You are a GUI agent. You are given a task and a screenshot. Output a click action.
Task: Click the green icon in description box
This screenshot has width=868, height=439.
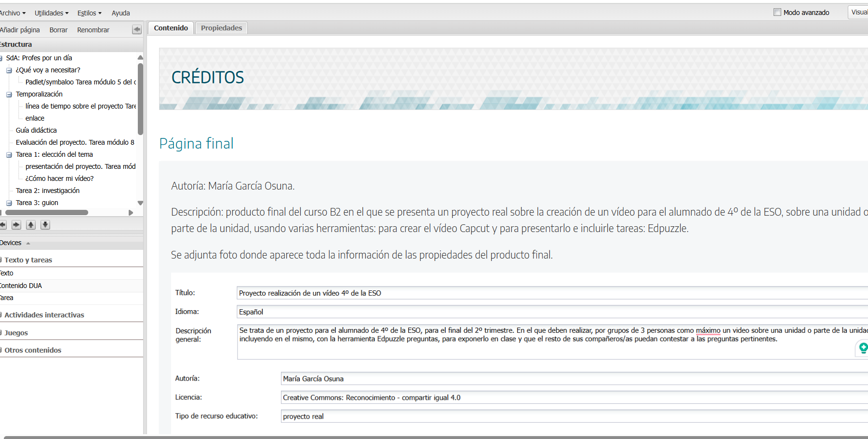click(x=863, y=347)
